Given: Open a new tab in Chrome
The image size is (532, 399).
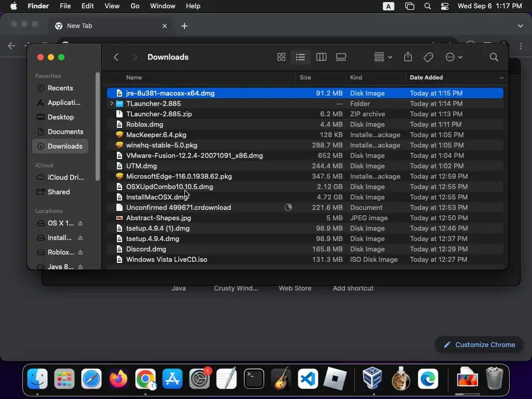Looking at the screenshot, I should (x=184, y=26).
